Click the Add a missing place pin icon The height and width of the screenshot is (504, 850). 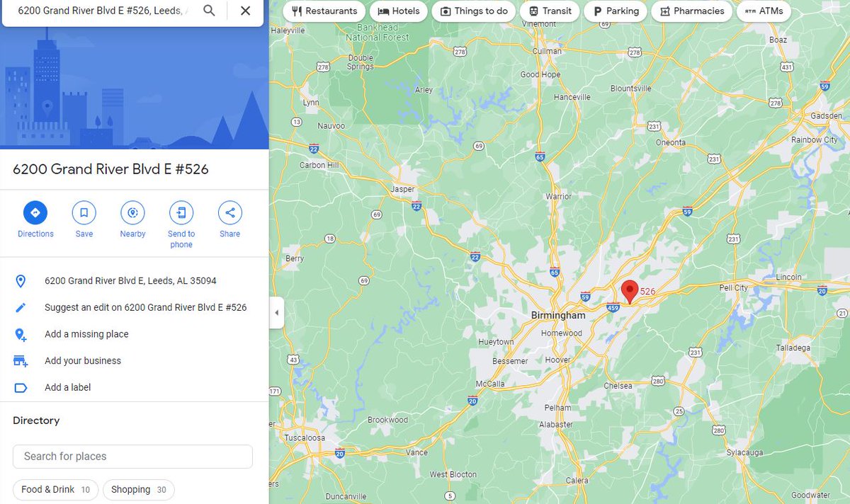click(21, 334)
